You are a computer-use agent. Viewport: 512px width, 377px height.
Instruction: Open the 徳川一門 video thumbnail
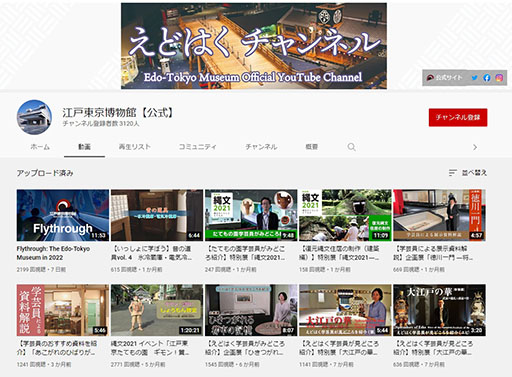click(x=439, y=215)
